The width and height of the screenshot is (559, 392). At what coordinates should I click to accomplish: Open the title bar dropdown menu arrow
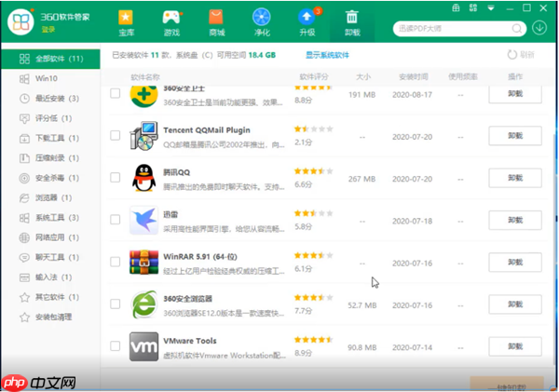(x=491, y=7)
